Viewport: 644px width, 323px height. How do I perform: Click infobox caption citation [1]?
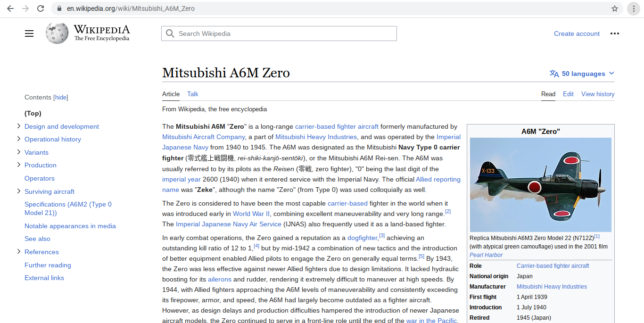pos(597,236)
